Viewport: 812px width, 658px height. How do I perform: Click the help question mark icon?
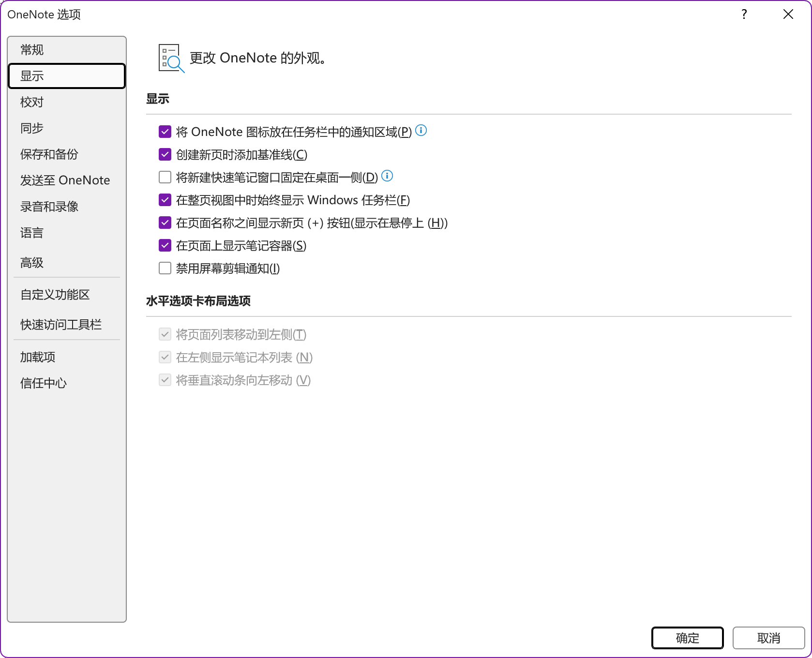(744, 15)
